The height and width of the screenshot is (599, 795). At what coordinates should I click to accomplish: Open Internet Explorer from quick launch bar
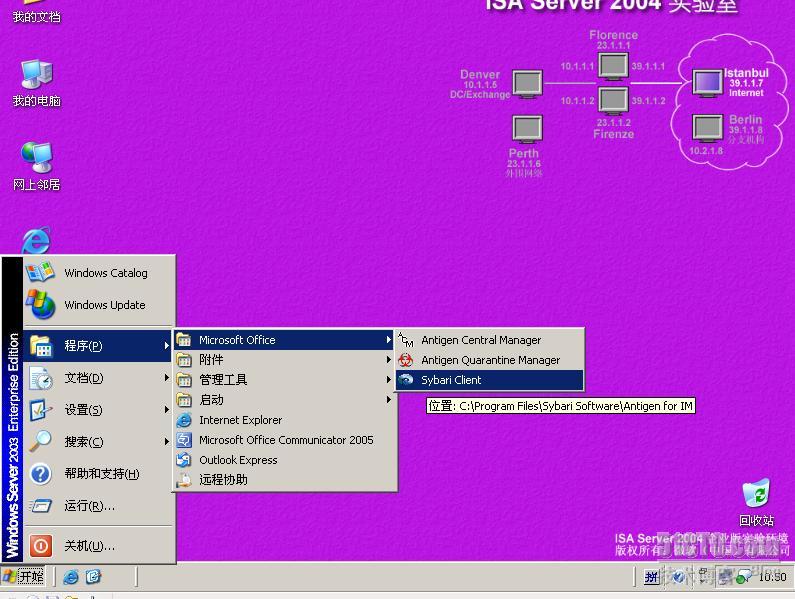(x=70, y=577)
